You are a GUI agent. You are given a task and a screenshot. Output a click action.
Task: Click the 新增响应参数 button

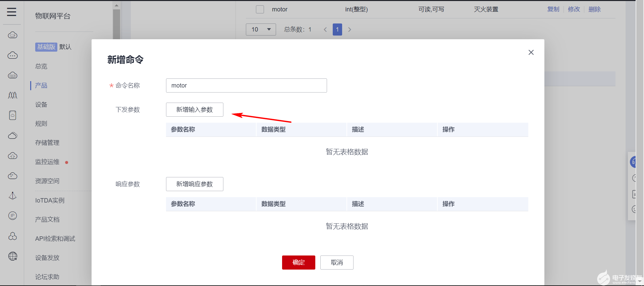195,184
